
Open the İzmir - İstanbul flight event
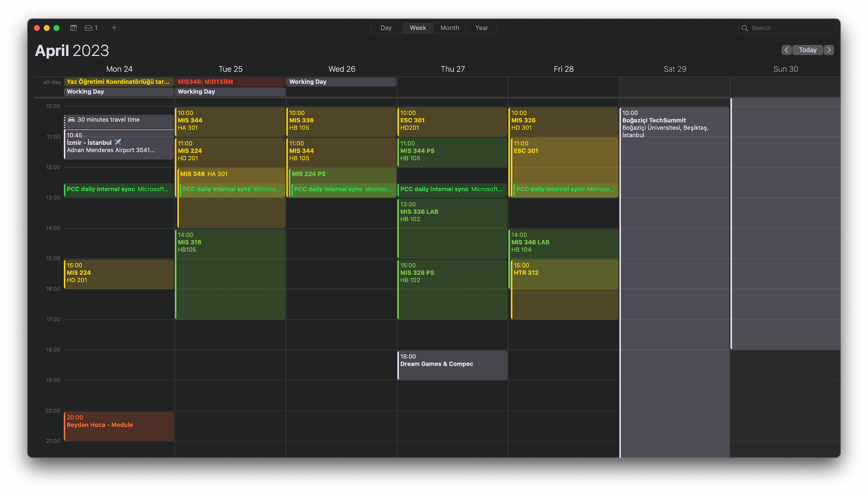pyautogui.click(x=119, y=145)
